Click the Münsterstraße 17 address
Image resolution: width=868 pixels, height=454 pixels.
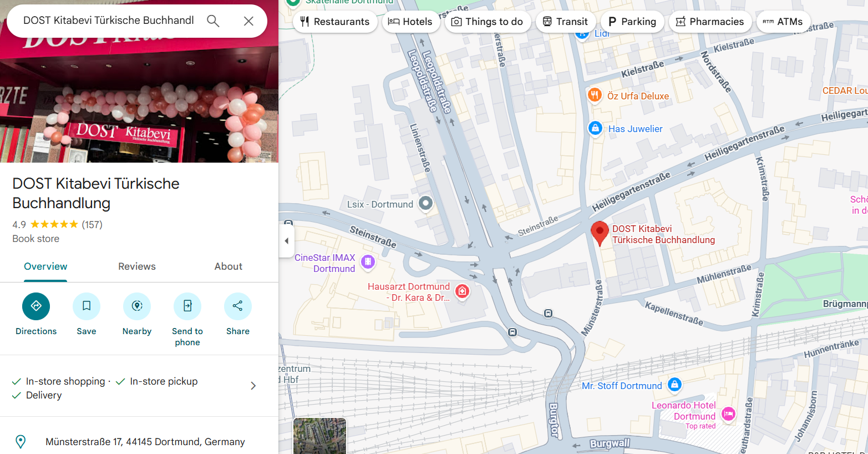tap(145, 442)
